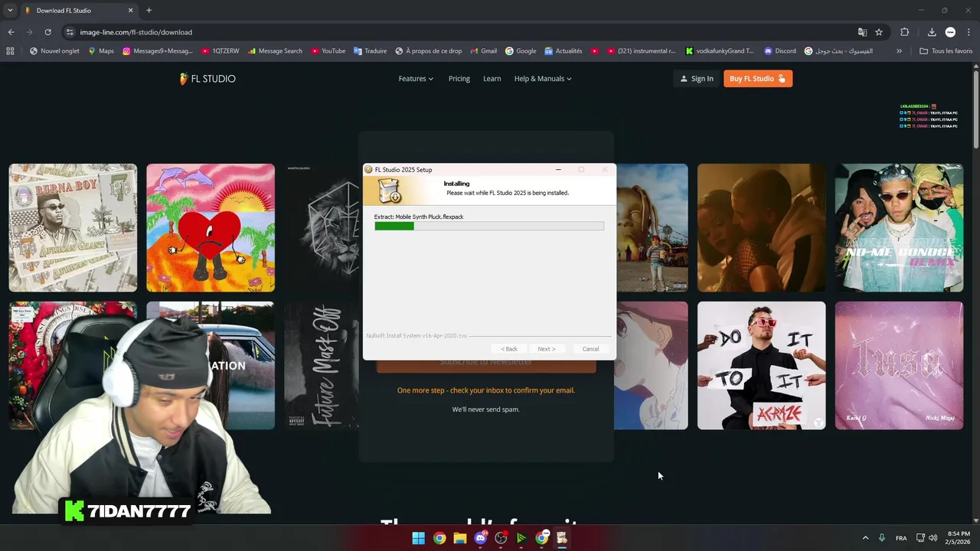Open the Chrome downloads icon

click(x=932, y=32)
